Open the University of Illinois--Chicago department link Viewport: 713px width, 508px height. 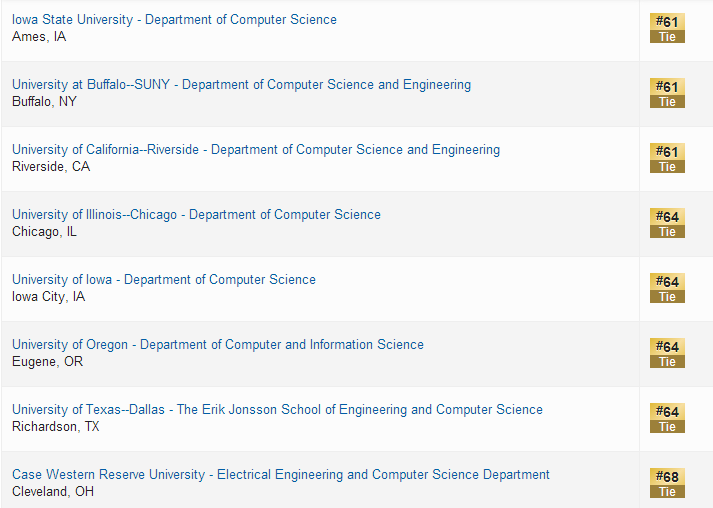(196, 215)
